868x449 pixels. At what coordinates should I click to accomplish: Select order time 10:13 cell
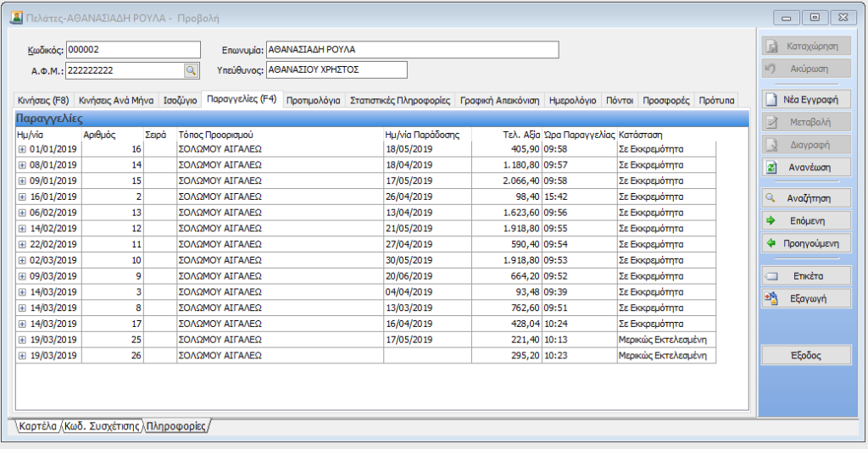579,340
